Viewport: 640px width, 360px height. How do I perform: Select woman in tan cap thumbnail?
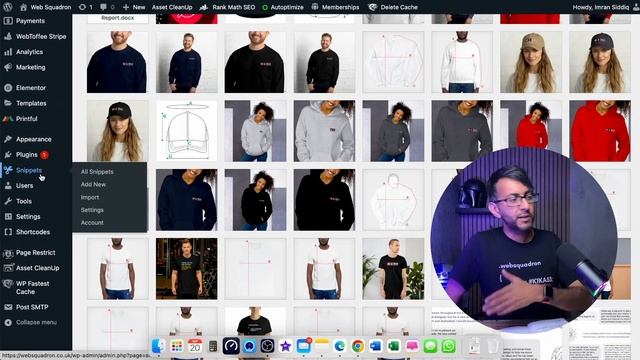pyautogui.click(x=531, y=62)
